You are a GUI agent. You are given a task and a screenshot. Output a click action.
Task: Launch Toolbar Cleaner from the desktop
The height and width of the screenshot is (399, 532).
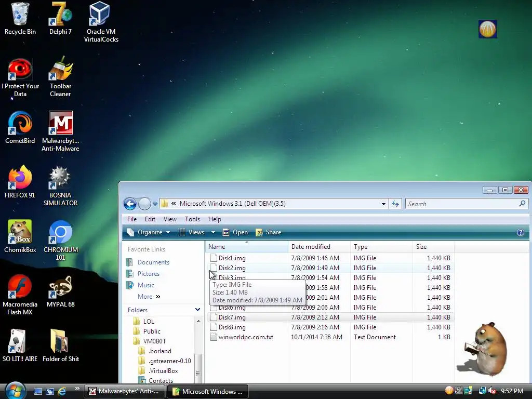60,77
